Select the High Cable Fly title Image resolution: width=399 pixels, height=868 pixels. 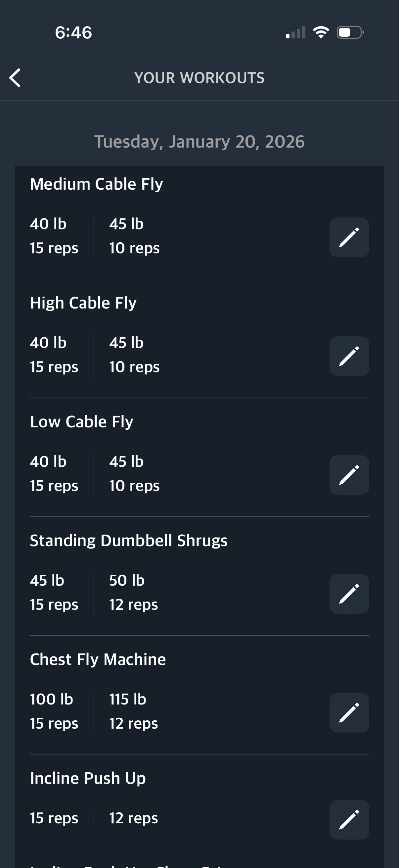coord(83,303)
